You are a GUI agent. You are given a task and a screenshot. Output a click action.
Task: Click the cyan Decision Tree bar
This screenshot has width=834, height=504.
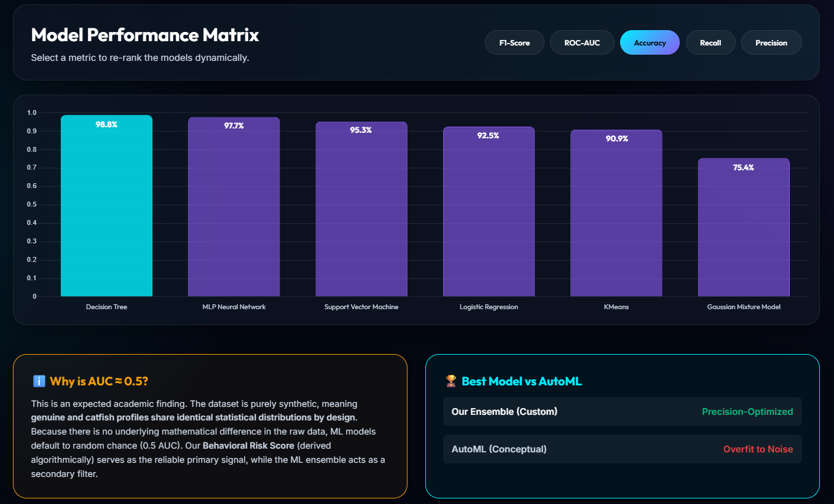(106, 206)
